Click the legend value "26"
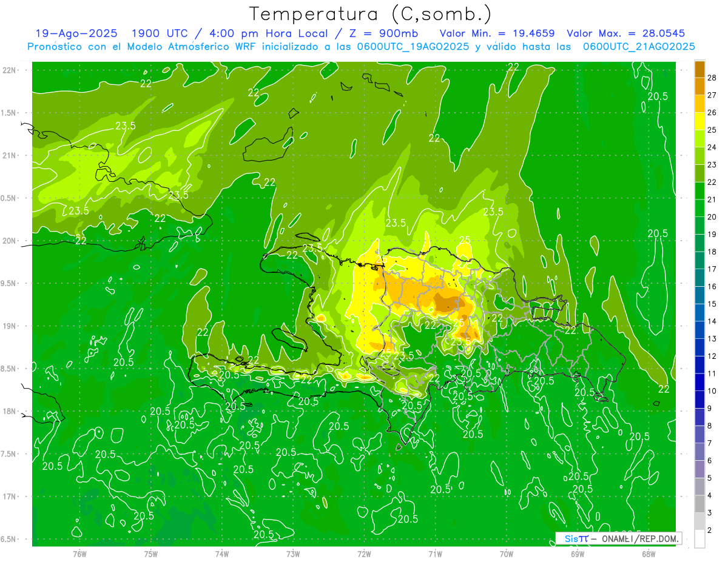This screenshot has height=562, width=728. (x=712, y=113)
